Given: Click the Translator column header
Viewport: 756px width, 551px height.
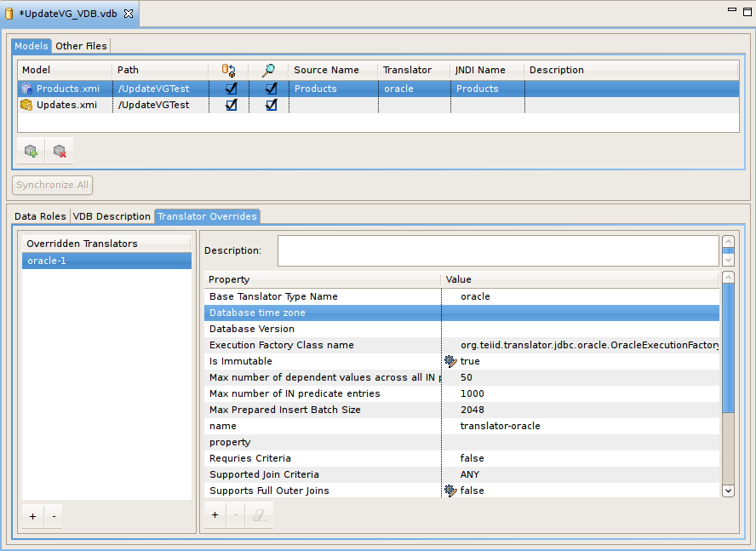Looking at the screenshot, I should pyautogui.click(x=414, y=70).
